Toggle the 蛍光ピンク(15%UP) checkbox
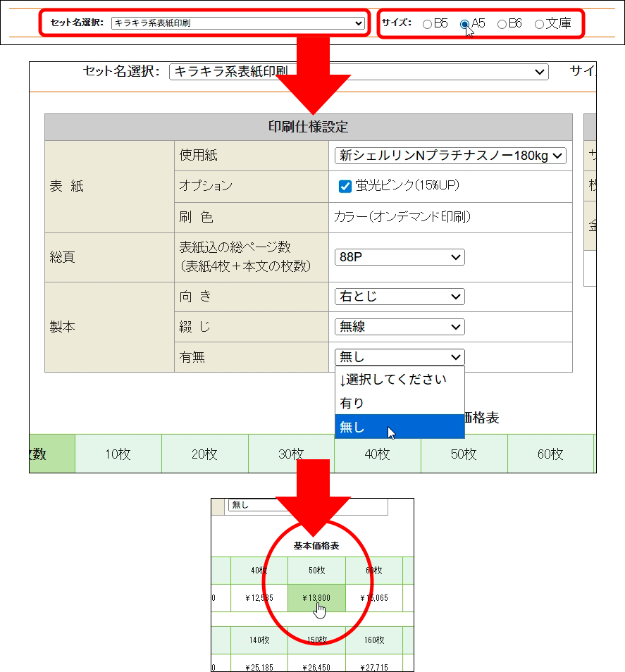The height and width of the screenshot is (672, 625). click(345, 187)
